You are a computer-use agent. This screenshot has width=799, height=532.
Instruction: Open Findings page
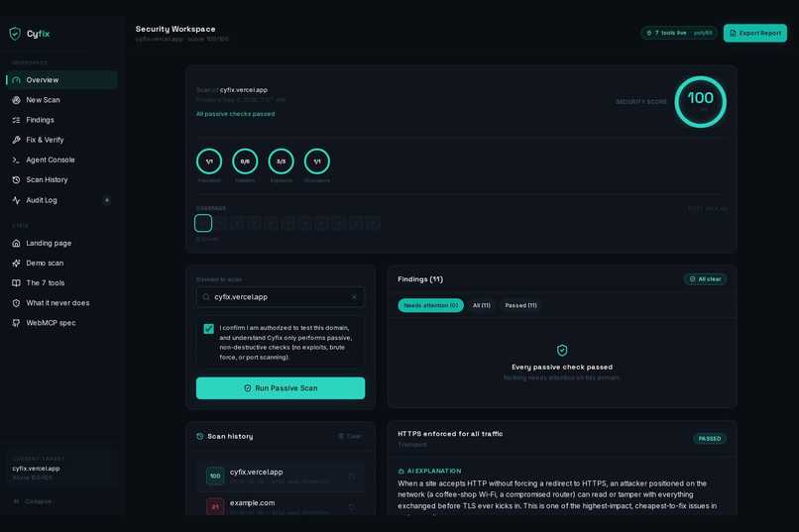click(61, 120)
